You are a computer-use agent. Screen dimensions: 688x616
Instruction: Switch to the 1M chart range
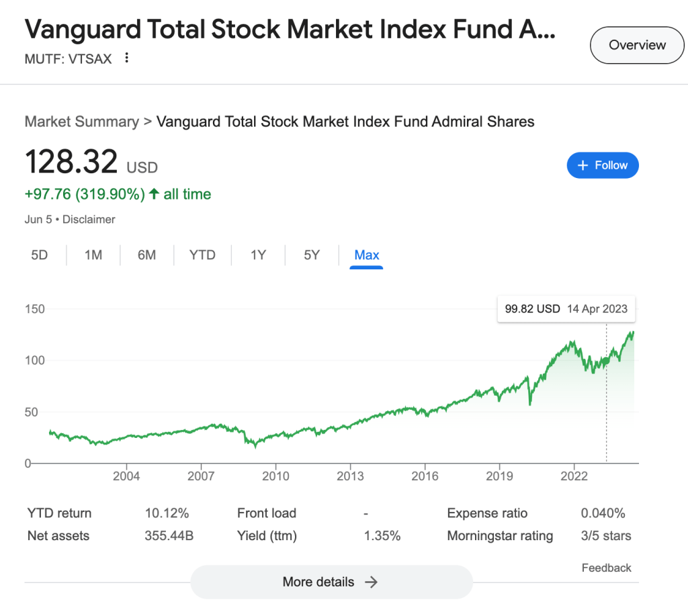[93, 255]
